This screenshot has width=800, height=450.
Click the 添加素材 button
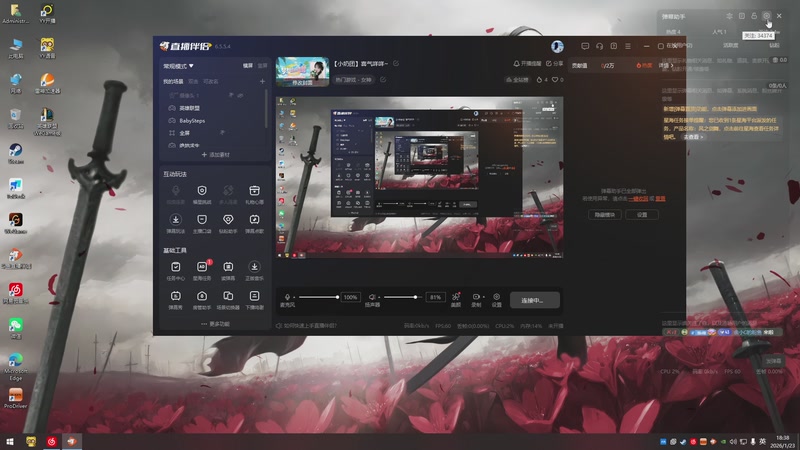pyautogui.click(x=215, y=155)
